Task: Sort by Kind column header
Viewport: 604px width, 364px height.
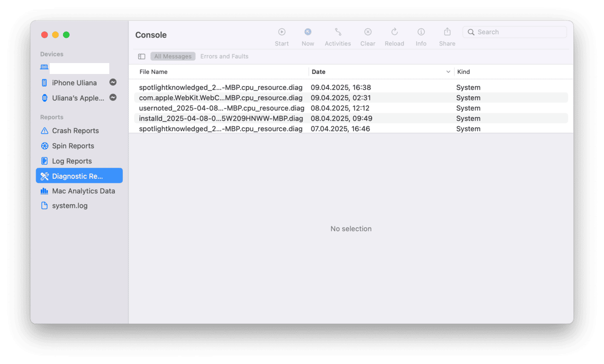Action: pos(463,72)
